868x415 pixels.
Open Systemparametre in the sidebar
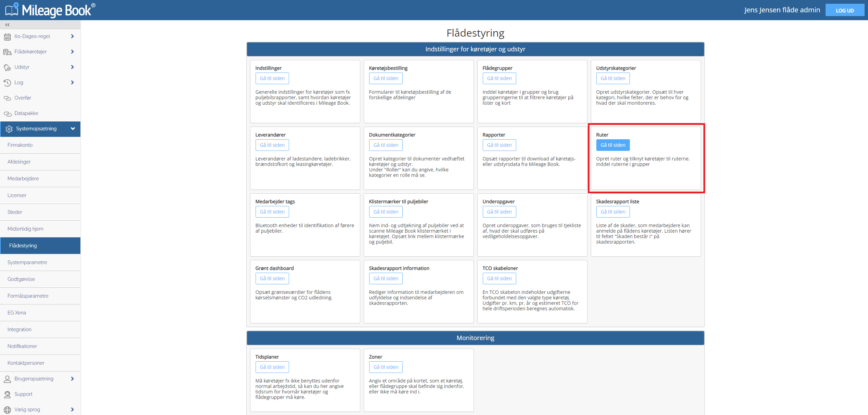tap(40, 262)
